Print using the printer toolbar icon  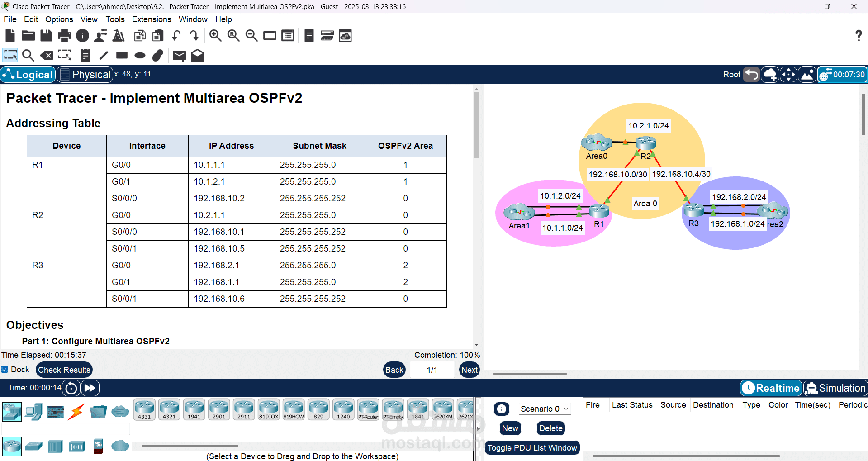point(64,35)
